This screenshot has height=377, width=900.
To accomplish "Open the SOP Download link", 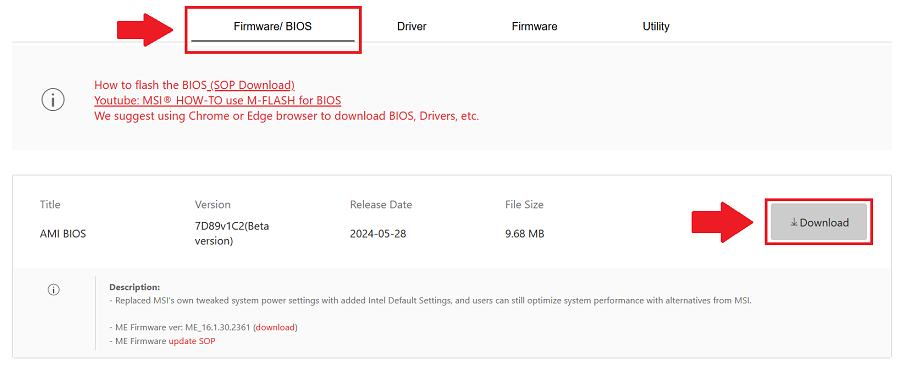I will 252,85.
